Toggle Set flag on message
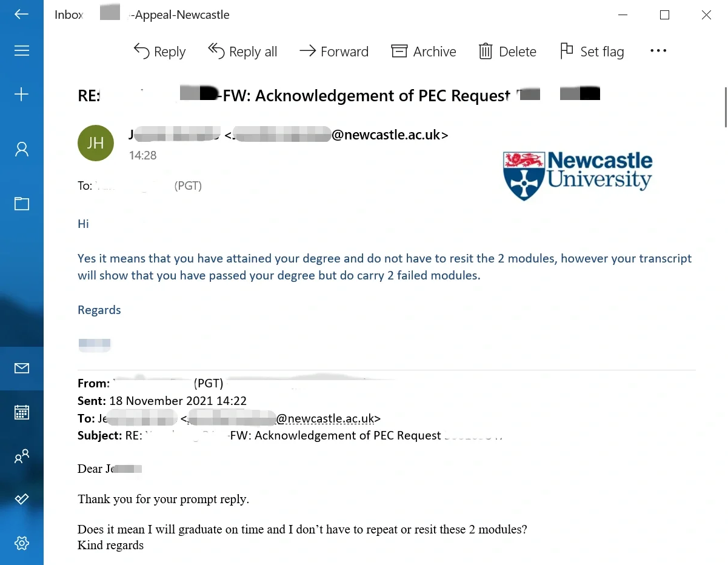Image resolution: width=728 pixels, height=565 pixels. click(592, 52)
